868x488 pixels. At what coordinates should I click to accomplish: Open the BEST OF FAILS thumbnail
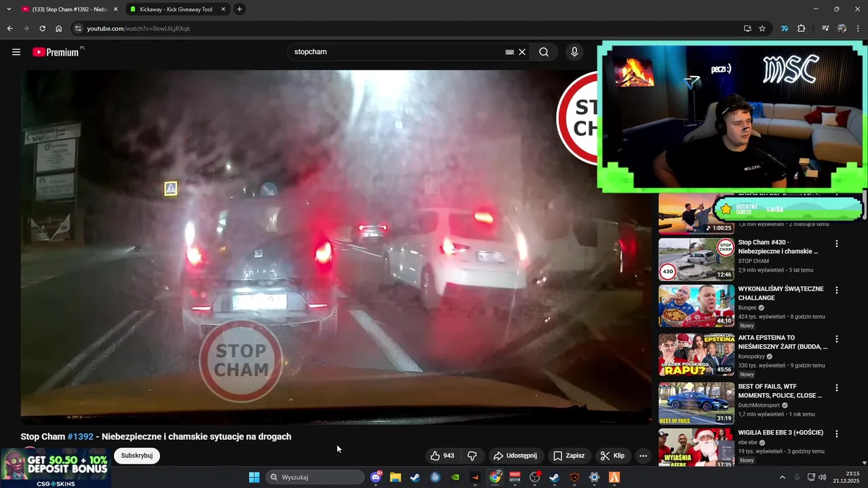pyautogui.click(x=696, y=403)
